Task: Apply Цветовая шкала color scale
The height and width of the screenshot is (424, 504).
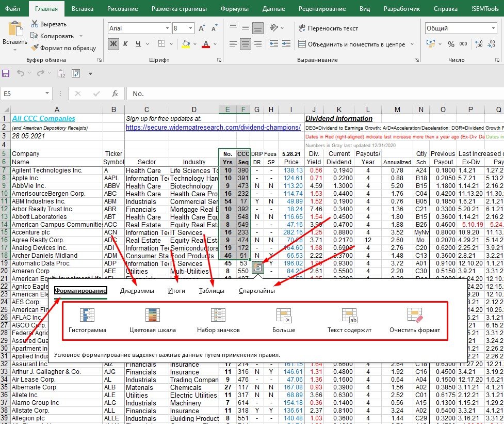Action: [152, 320]
